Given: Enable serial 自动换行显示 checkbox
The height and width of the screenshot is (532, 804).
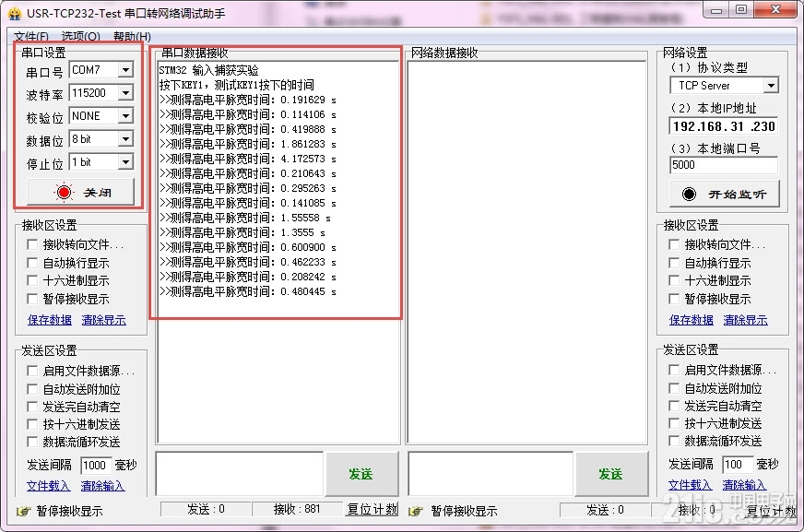Looking at the screenshot, I should pos(32,263).
